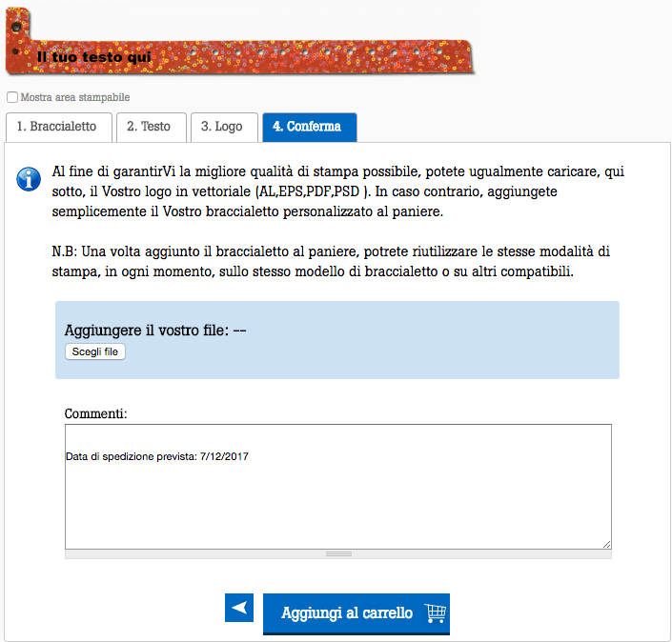Click the 'Il tuo testo qui' wristband text
Image resolution: width=672 pixels, height=642 pixels.
(x=93, y=57)
